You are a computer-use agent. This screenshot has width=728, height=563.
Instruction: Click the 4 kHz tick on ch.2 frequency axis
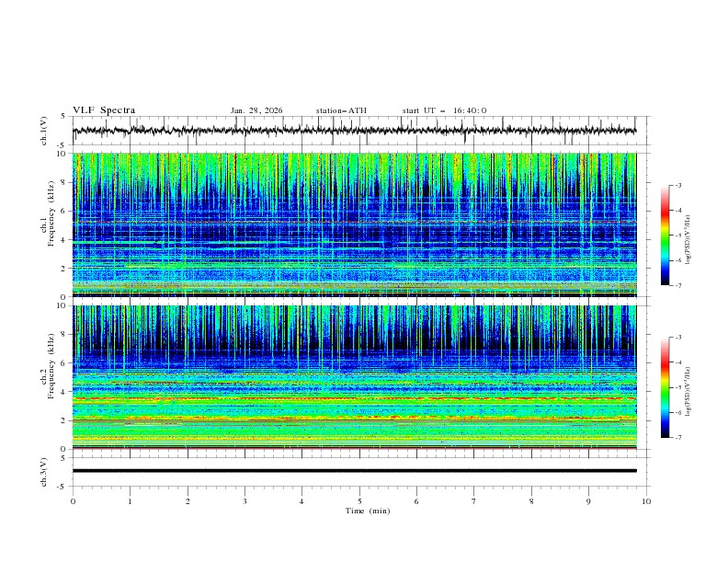point(65,392)
